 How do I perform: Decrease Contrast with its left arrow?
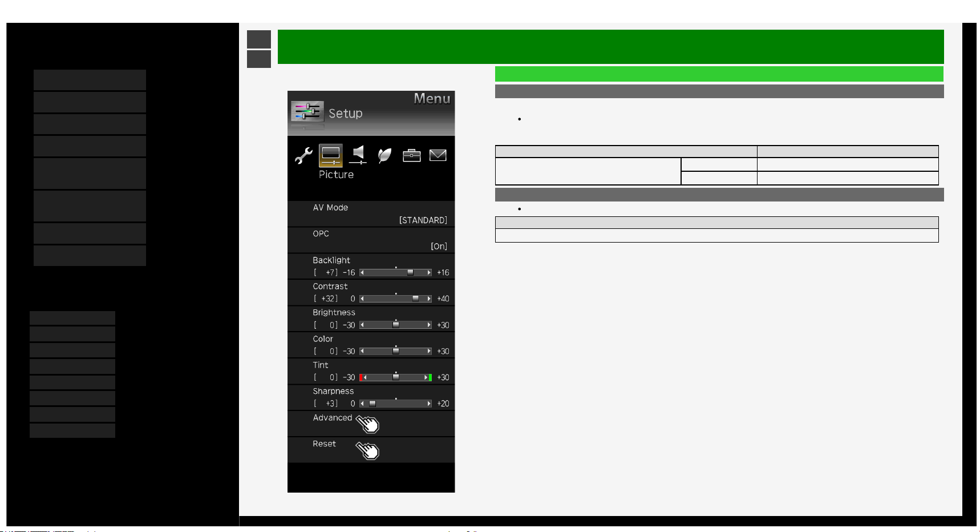[362, 299]
